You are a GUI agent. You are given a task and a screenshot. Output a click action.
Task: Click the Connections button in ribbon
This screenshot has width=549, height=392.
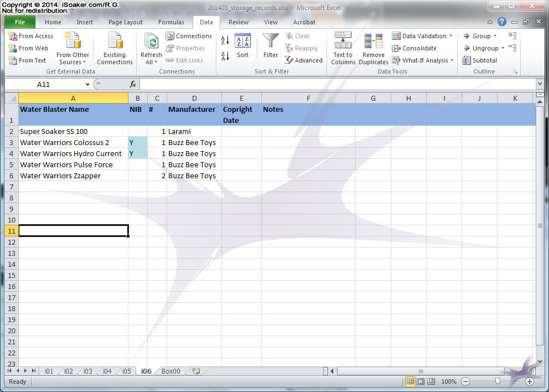(x=189, y=36)
